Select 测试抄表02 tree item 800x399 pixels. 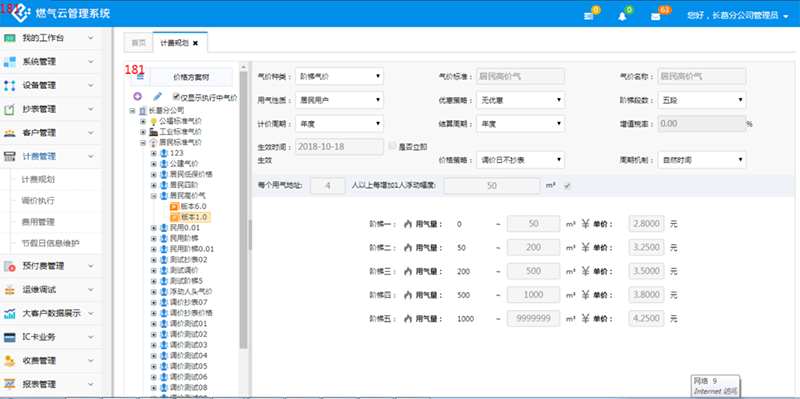[x=188, y=260]
